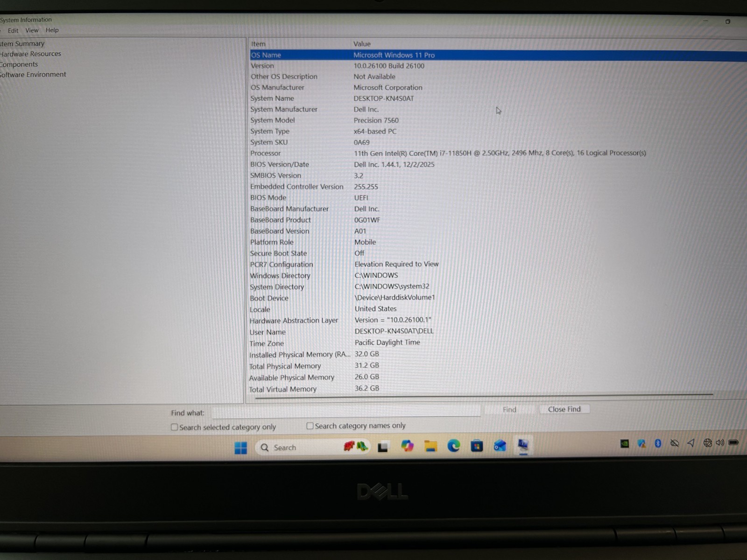Expand Components tree node
Viewport: 747px width, 560px height.
pos(19,64)
